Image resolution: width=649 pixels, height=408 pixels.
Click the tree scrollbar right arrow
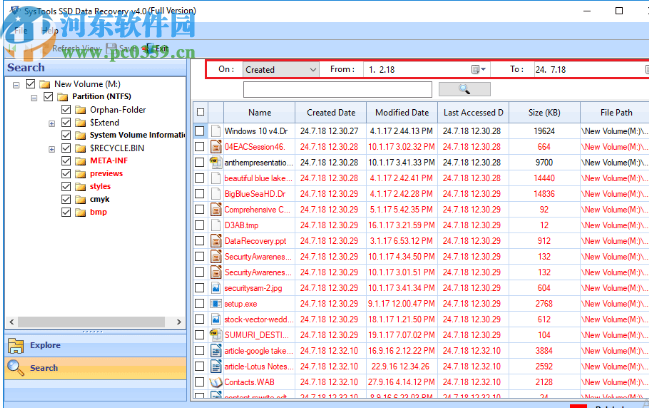coord(179,322)
